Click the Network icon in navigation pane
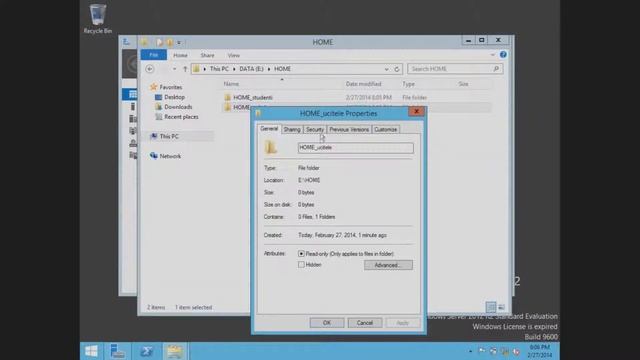The height and width of the screenshot is (360, 640). (x=153, y=156)
